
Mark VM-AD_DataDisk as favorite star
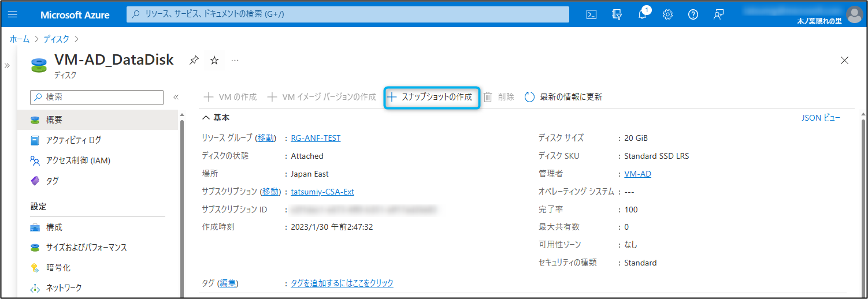point(214,60)
